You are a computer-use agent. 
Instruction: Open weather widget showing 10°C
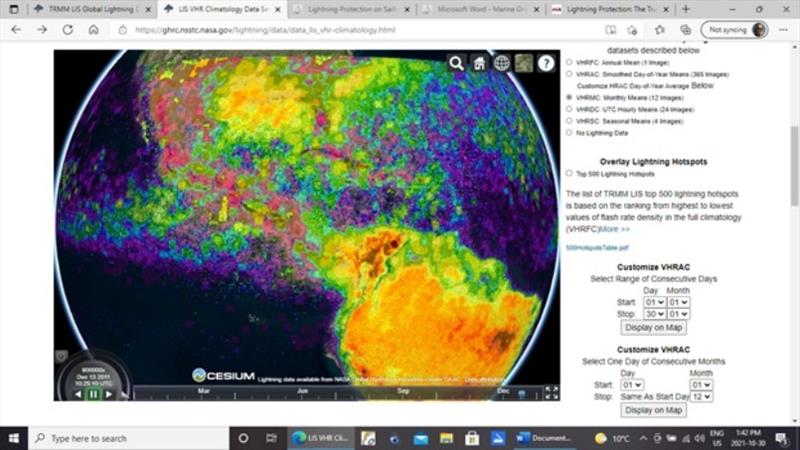[612, 438]
